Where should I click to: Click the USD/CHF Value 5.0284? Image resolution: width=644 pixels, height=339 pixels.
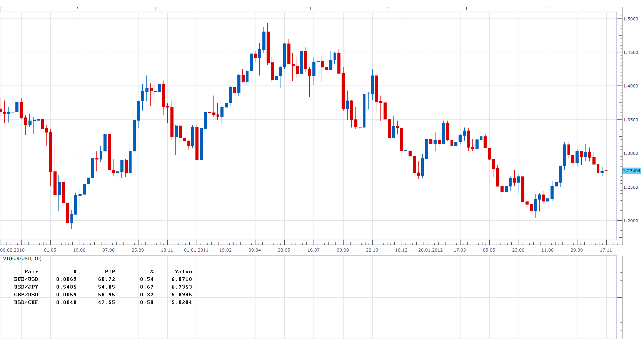tap(182, 302)
